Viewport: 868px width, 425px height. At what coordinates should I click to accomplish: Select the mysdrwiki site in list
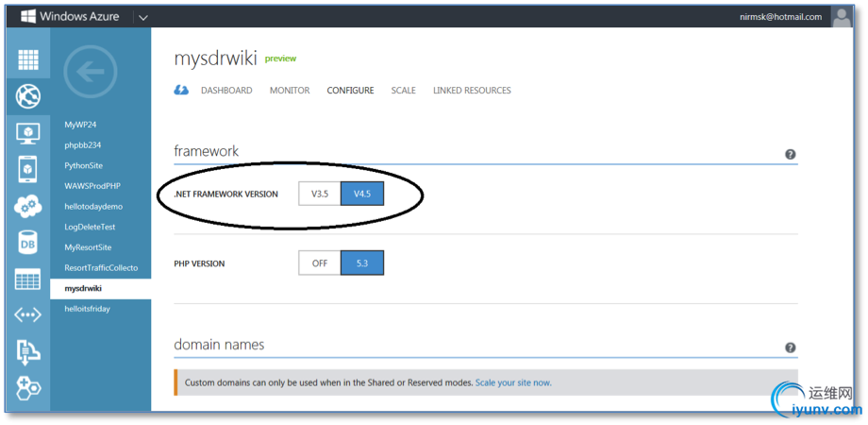point(100,289)
